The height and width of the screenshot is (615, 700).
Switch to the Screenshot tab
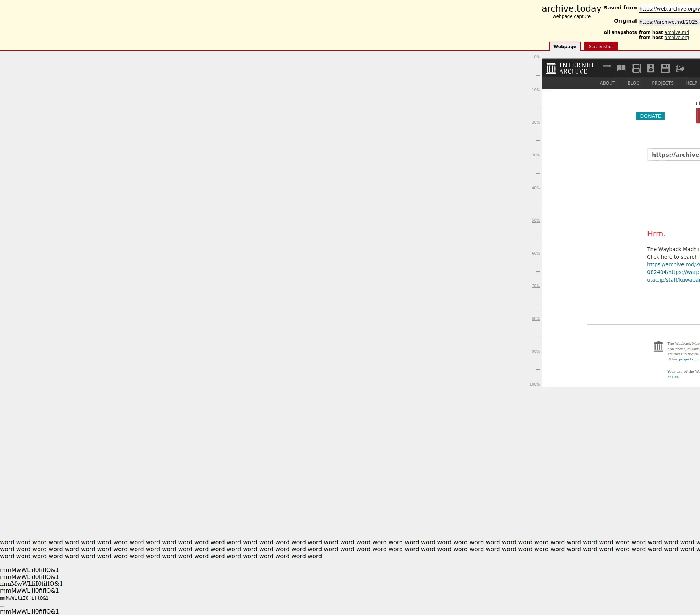[600, 46]
